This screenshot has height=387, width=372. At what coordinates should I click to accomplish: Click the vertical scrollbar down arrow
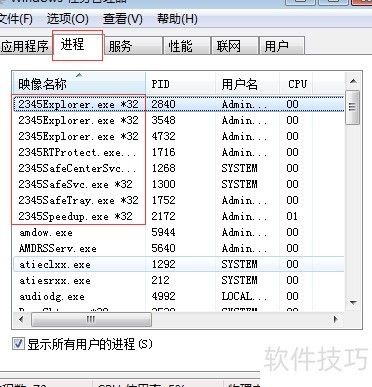(x=353, y=303)
